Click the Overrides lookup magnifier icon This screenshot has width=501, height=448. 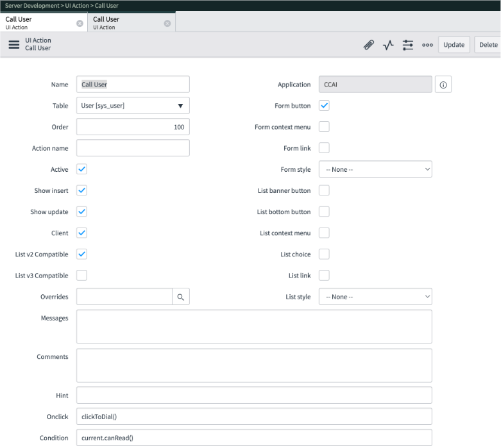pos(181,297)
